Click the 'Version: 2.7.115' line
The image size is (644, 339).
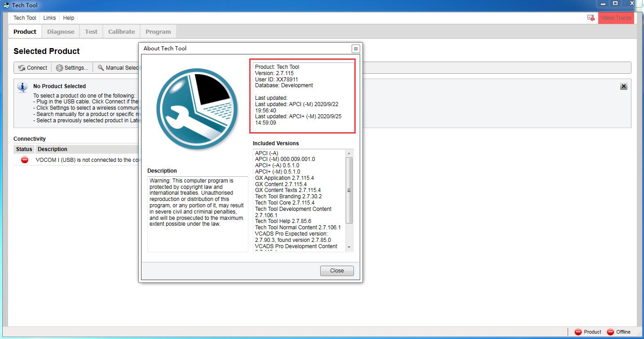[x=274, y=73]
